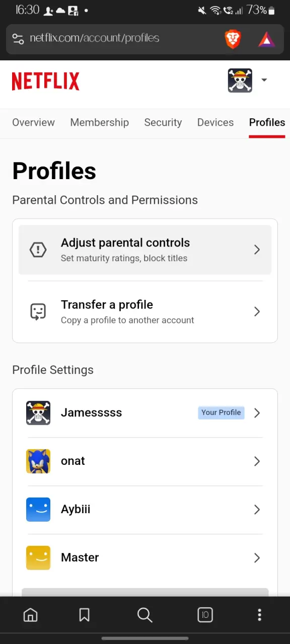The image size is (290, 644).
Task: Tap the netflix.com address bar URL
Action: (x=95, y=38)
